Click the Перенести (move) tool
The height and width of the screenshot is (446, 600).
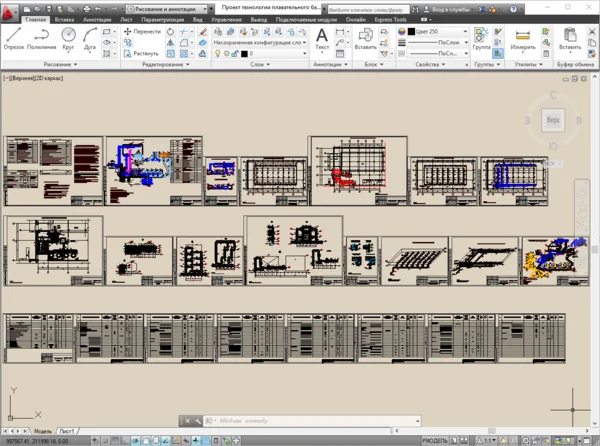click(142, 31)
